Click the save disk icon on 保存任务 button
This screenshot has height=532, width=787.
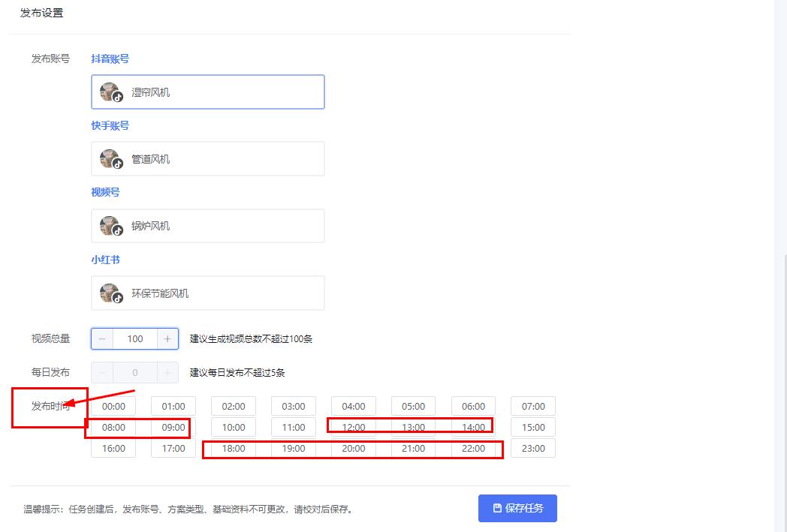click(496, 508)
